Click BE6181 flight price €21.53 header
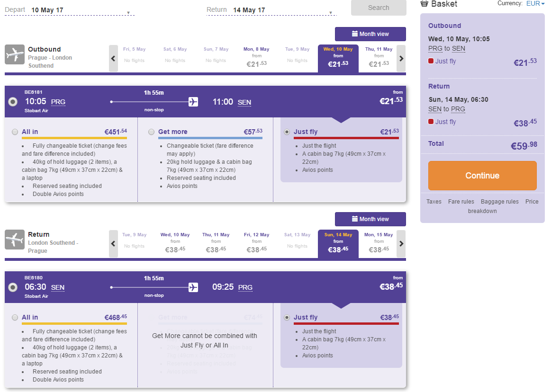This screenshot has width=551, height=392. coord(391,101)
